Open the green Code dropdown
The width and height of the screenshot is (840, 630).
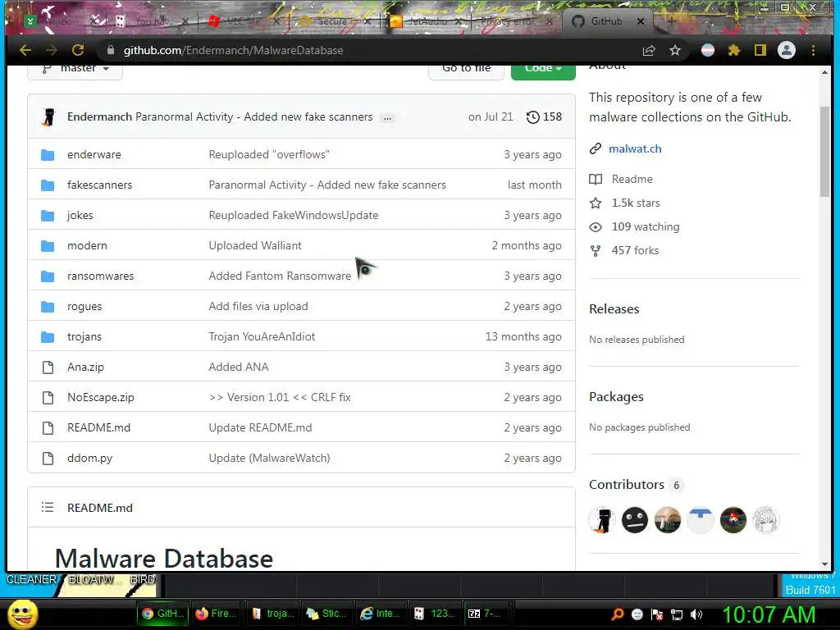pyautogui.click(x=543, y=69)
